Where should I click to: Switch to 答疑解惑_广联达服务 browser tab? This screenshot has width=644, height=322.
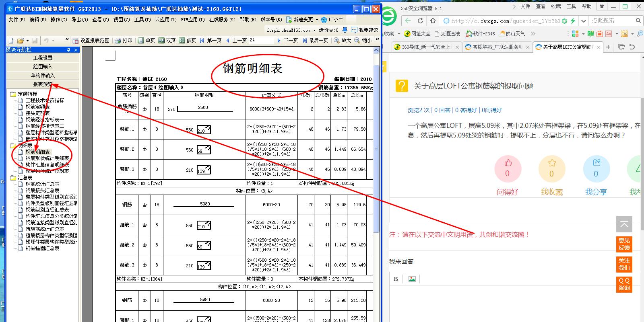[x=497, y=47]
